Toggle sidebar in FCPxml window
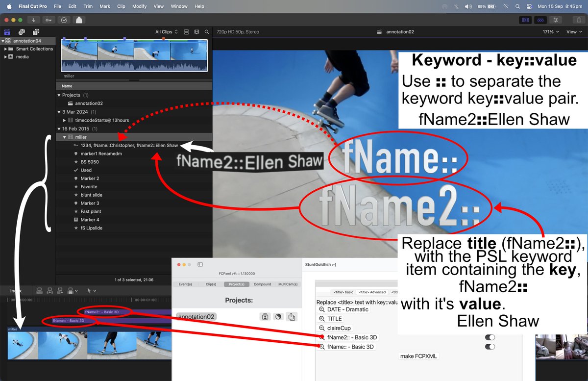The width and height of the screenshot is (588, 381). point(200,265)
